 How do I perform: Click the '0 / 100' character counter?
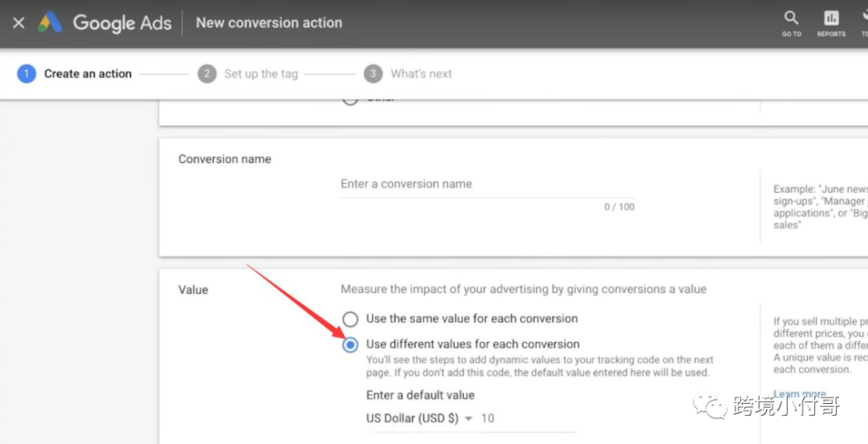tap(620, 207)
